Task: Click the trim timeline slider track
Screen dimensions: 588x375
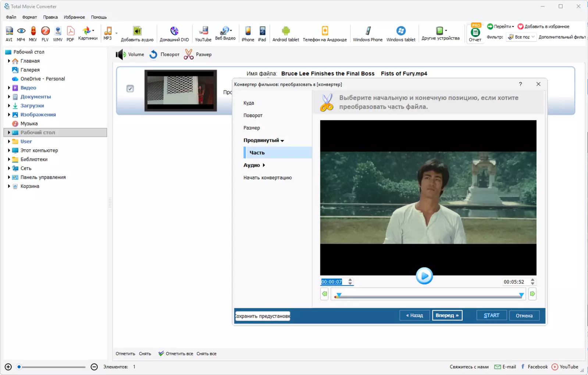Action: (x=430, y=295)
